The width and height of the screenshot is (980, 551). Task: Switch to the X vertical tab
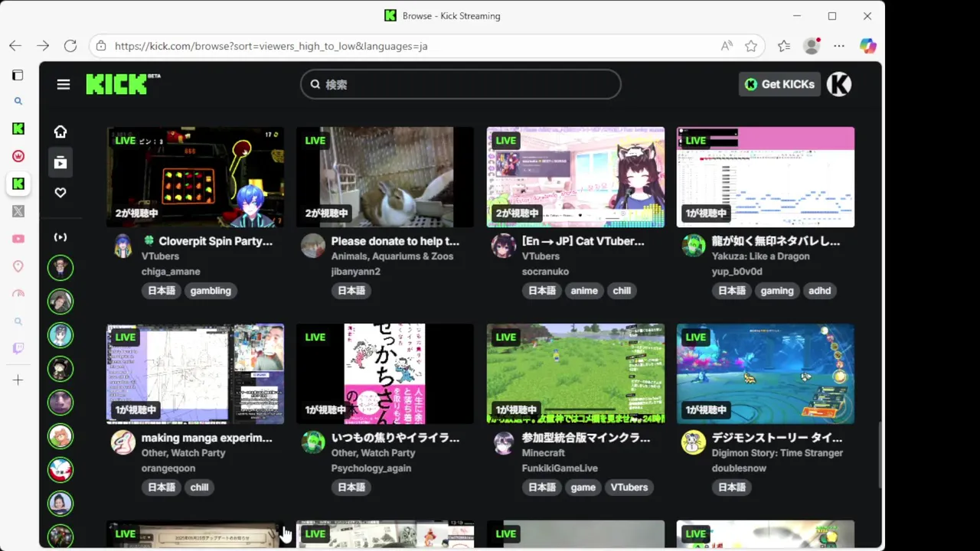click(x=18, y=211)
